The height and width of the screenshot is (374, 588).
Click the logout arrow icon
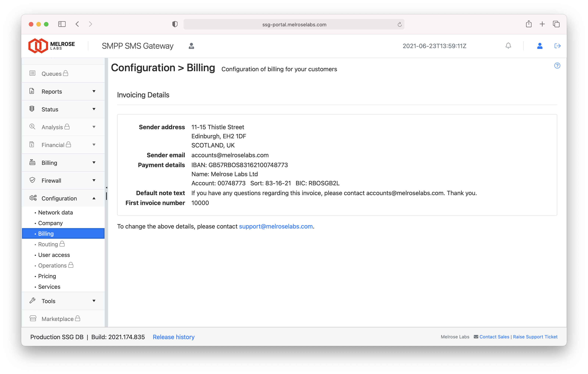(557, 46)
